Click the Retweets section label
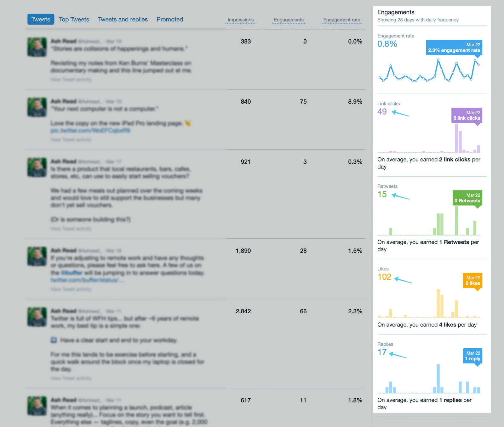The height and width of the screenshot is (427, 504). (387, 186)
